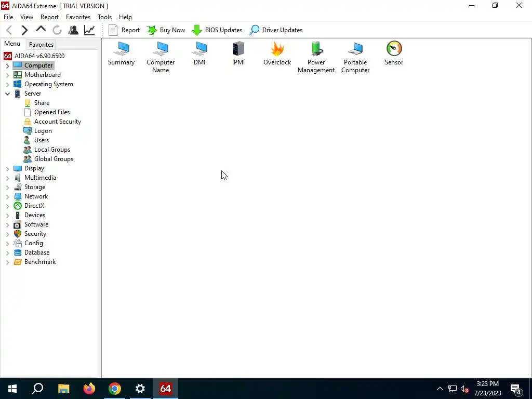Open the Sensor gauge icon
Viewport: 532px width, 399px height.
pyautogui.click(x=394, y=54)
